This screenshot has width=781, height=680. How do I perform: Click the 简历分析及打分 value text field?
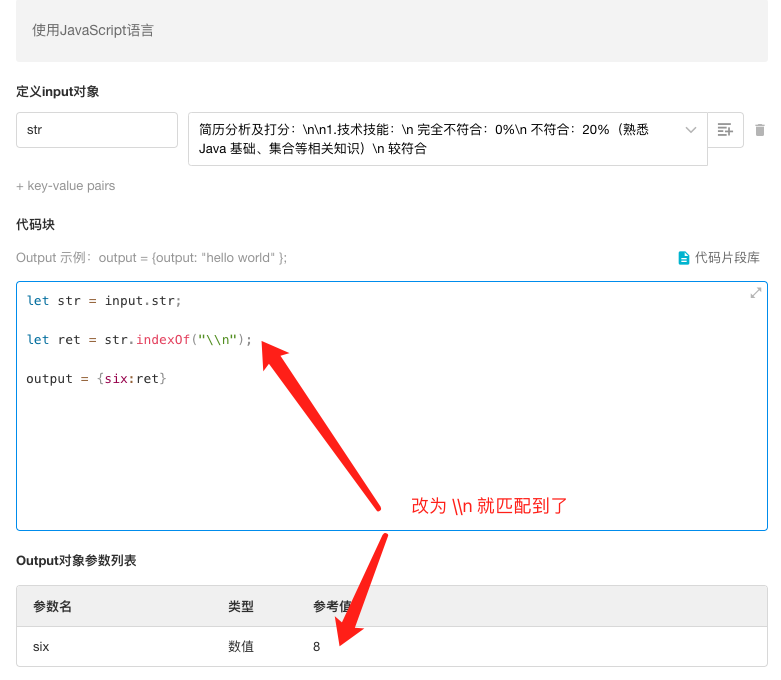pos(430,138)
